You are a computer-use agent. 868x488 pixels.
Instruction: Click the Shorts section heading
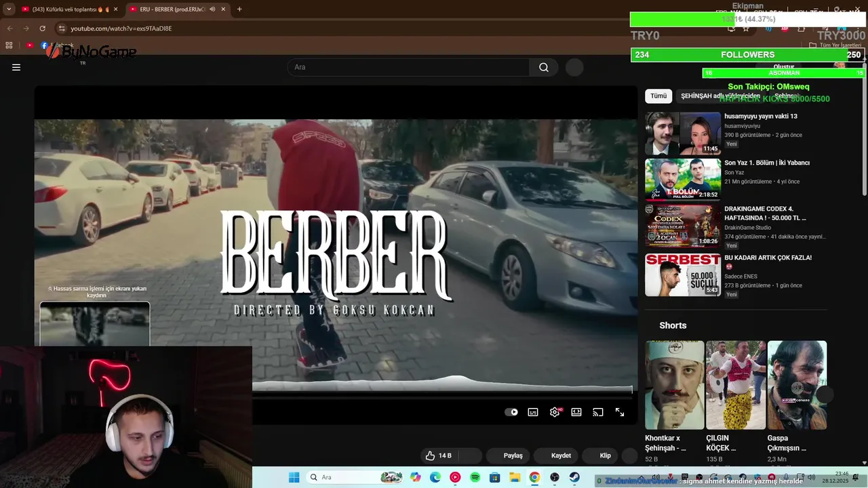click(673, 325)
